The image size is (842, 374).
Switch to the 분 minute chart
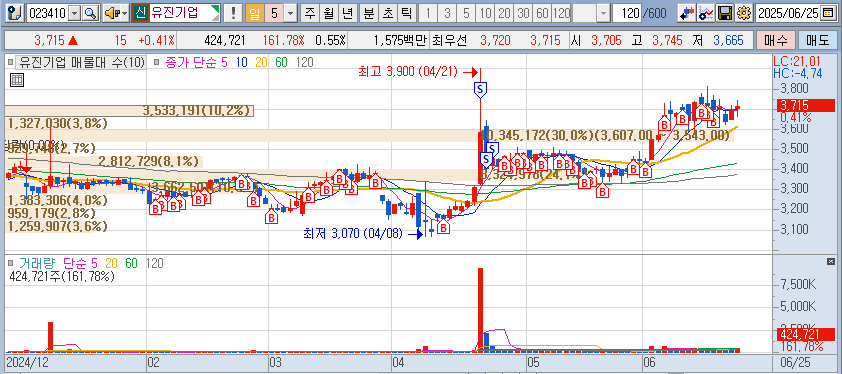click(368, 13)
